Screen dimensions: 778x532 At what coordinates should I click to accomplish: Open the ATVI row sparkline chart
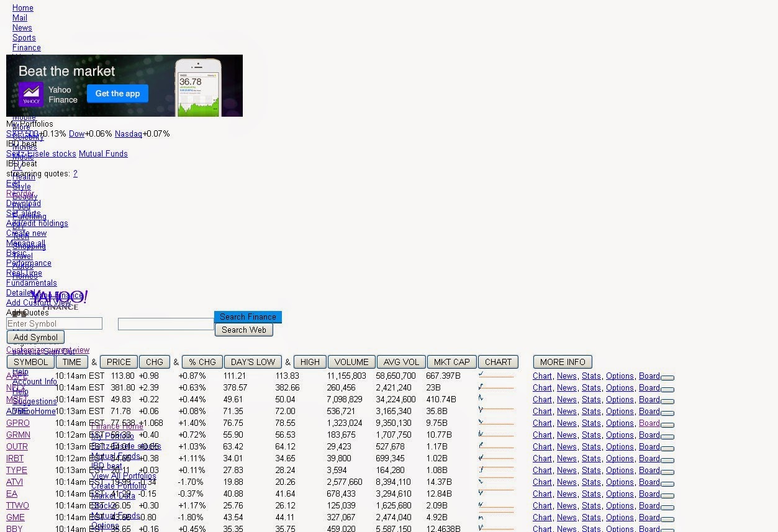(496, 482)
